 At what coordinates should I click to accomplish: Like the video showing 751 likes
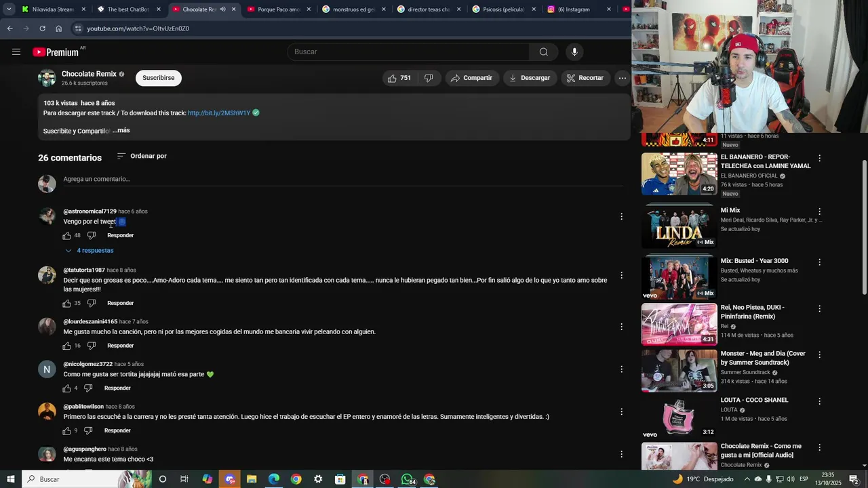pos(399,78)
